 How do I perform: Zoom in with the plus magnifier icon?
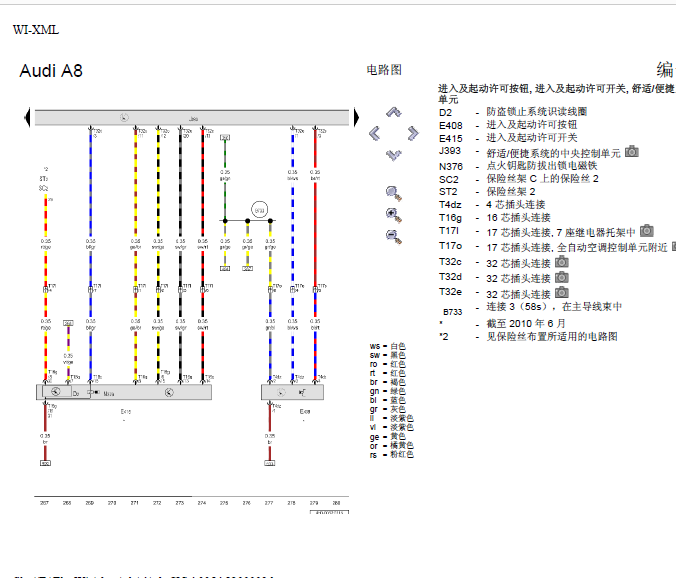[x=394, y=215]
